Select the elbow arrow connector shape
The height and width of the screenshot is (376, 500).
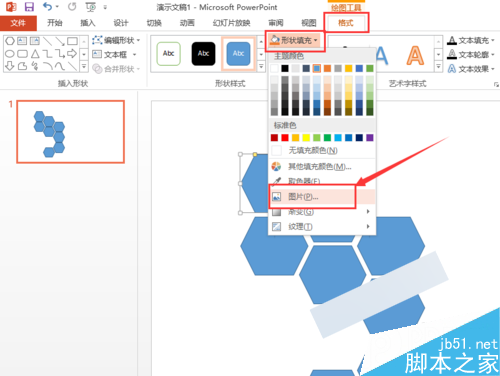point(60,54)
